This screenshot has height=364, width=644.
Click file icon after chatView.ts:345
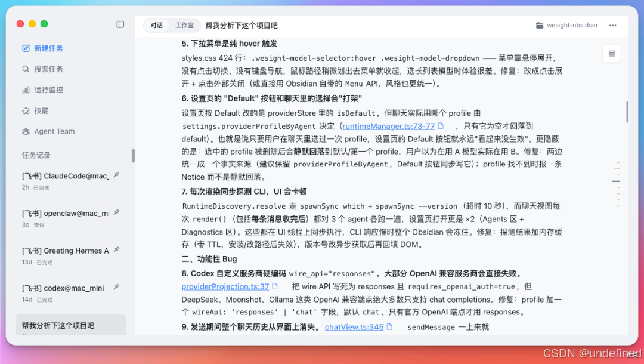coord(390,326)
